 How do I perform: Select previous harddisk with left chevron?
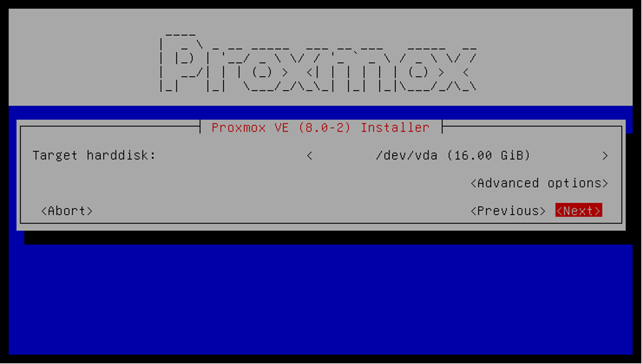click(310, 156)
